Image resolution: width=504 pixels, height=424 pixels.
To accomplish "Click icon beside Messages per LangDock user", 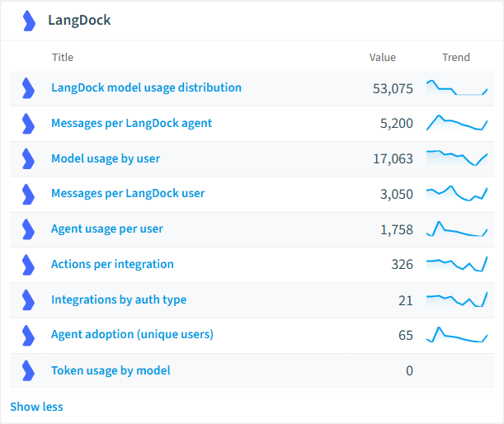I will click(28, 194).
